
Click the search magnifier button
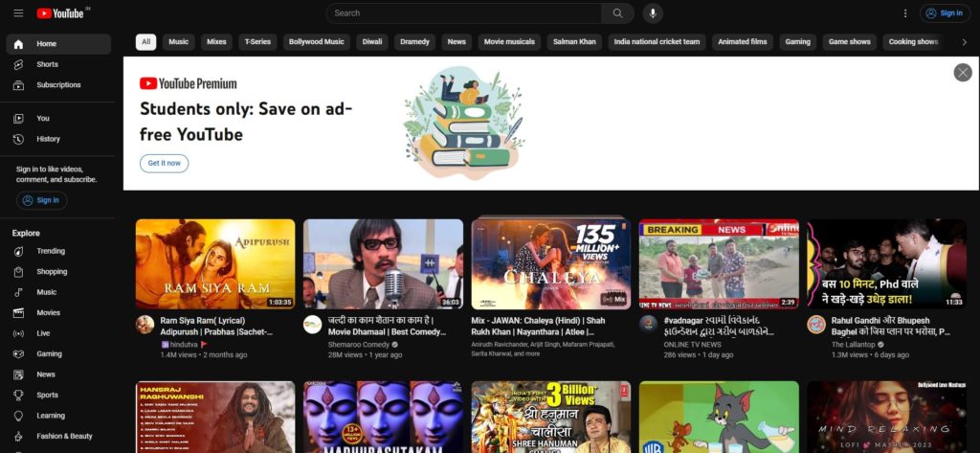click(x=617, y=13)
